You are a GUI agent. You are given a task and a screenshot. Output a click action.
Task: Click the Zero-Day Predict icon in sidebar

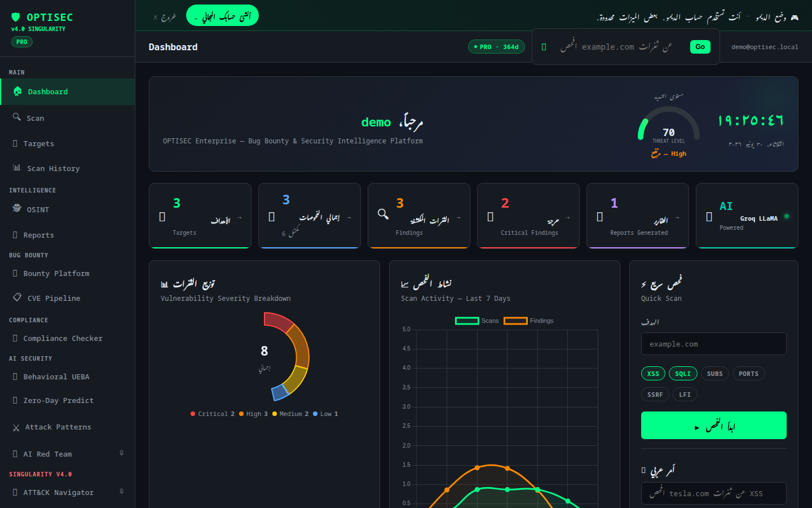click(15, 400)
